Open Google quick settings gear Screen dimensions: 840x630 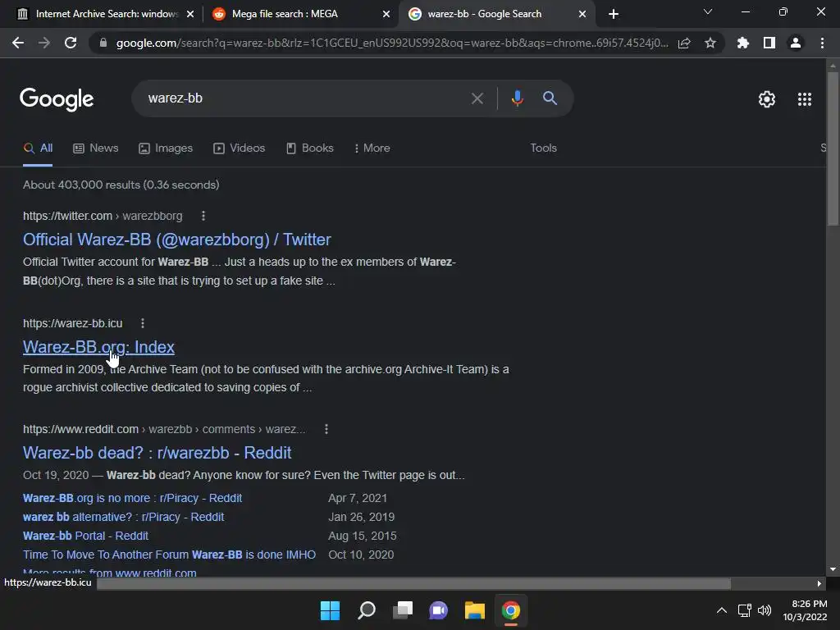pos(767,99)
